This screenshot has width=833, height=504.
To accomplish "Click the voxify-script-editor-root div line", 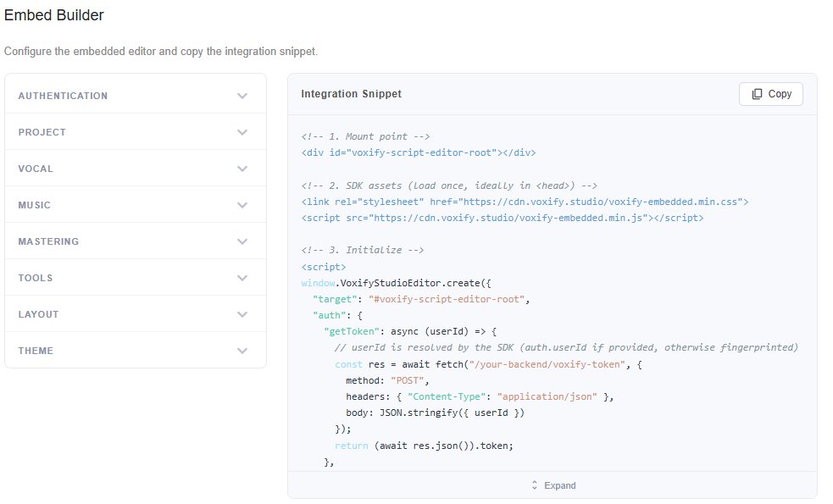I will (419, 153).
